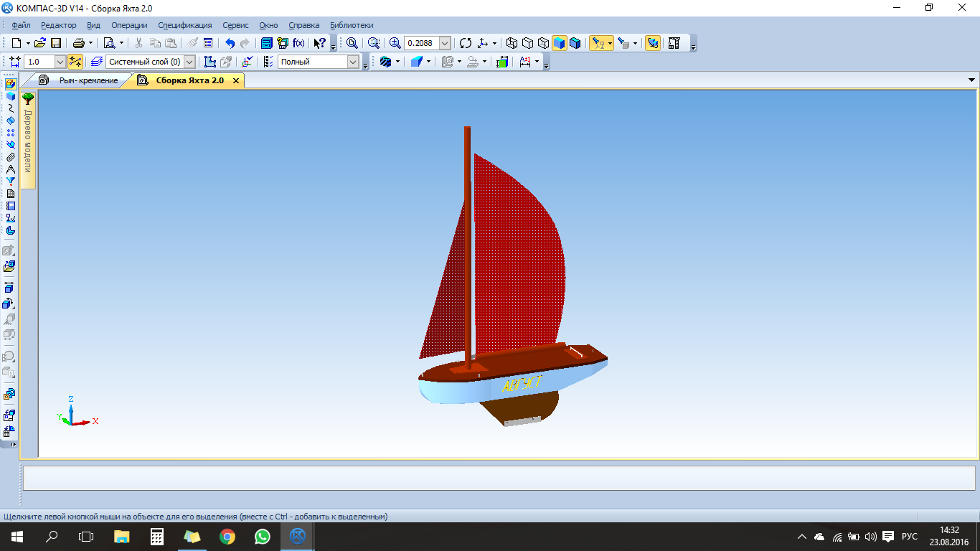
Task: Select the spline curve tool in the left toolbar
Action: point(10,108)
